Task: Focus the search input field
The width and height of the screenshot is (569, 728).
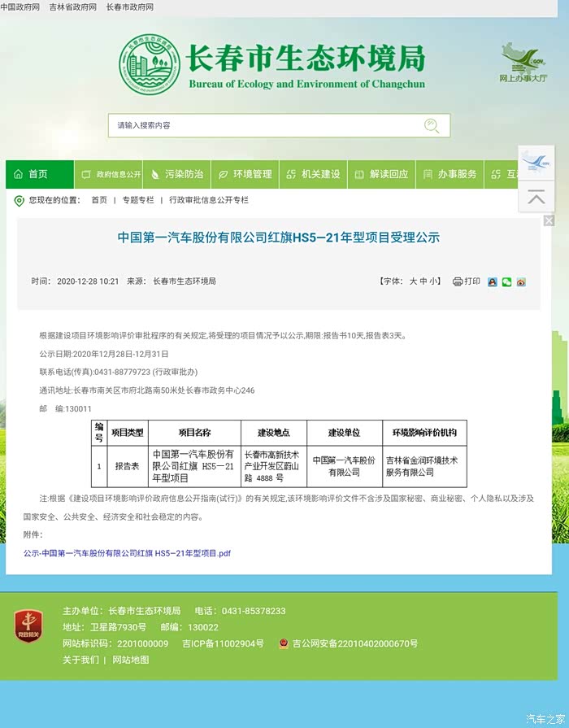Action: [279, 125]
